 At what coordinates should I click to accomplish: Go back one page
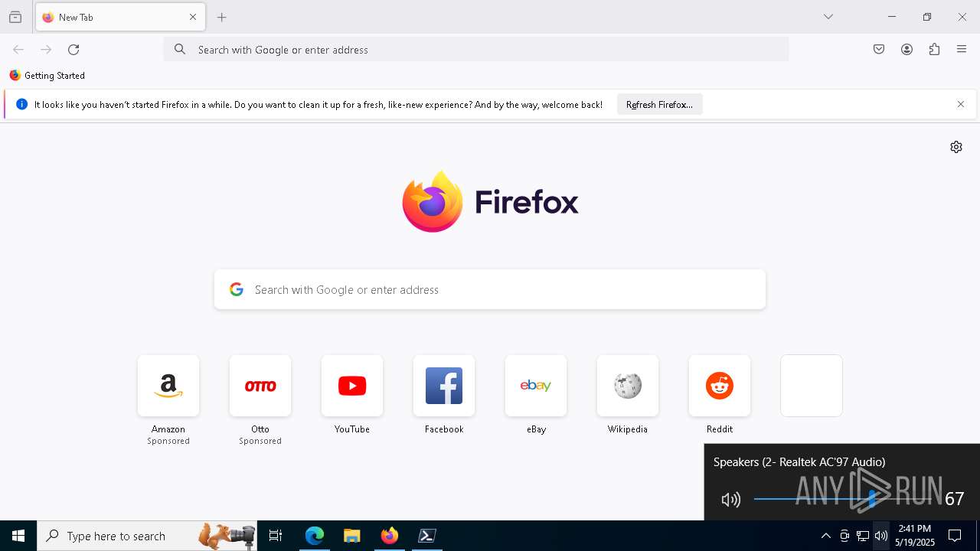18,50
